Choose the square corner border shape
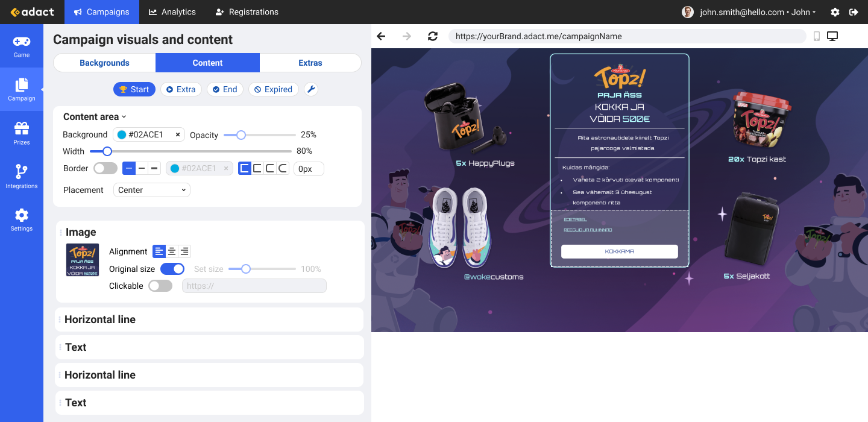The height and width of the screenshot is (422, 868). [x=245, y=168]
